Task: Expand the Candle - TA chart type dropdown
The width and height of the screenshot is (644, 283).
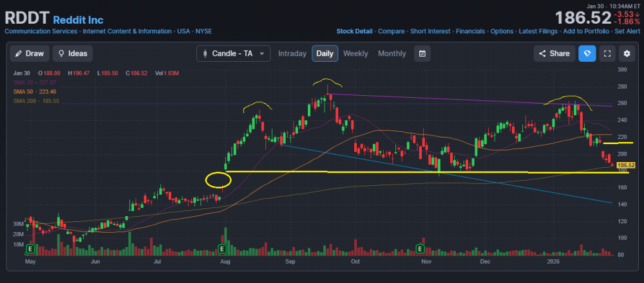Action: [x=233, y=53]
